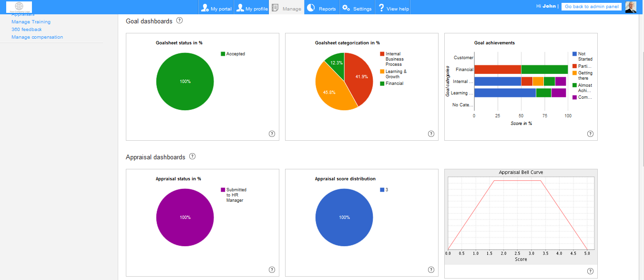Viewport: 644px width, 280px height.
Task: Click the Goal achievements chart title
Action: 494,43
